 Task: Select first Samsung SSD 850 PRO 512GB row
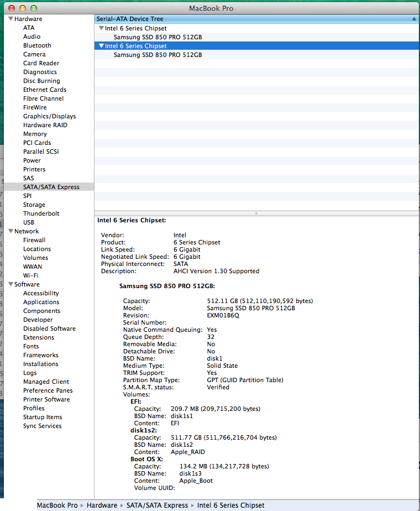coord(256,37)
